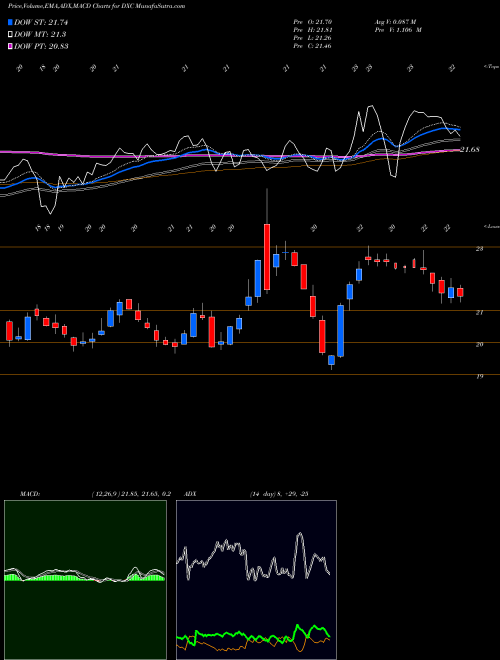Click the 23 price axis label
This screenshot has height=660, width=500.
(x=479, y=249)
